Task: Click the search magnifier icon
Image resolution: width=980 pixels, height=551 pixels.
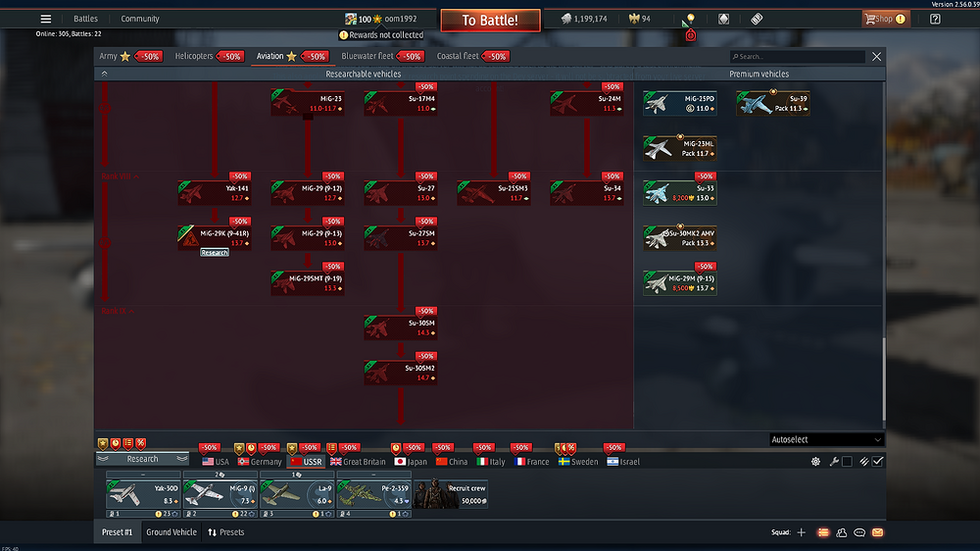Action: (735, 56)
